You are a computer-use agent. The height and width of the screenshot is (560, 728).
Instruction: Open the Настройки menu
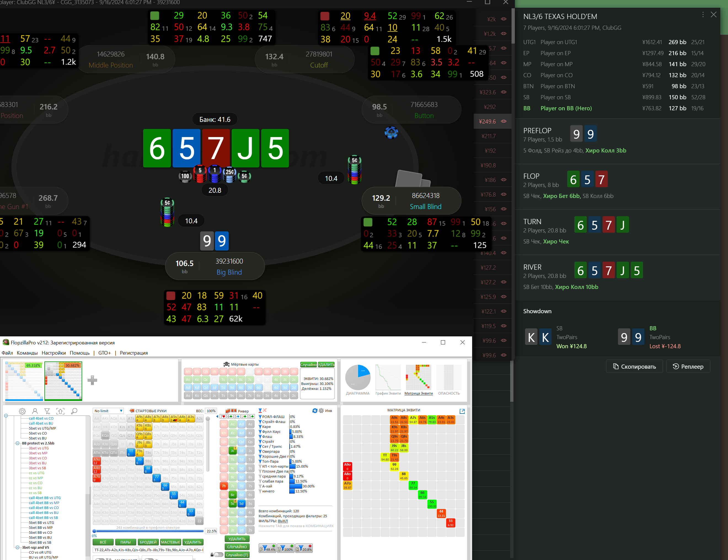pyautogui.click(x=54, y=353)
